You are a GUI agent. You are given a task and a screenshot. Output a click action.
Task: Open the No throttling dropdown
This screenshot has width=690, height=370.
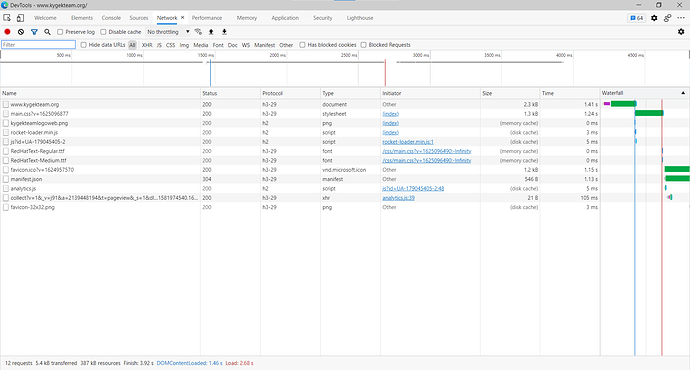point(168,32)
